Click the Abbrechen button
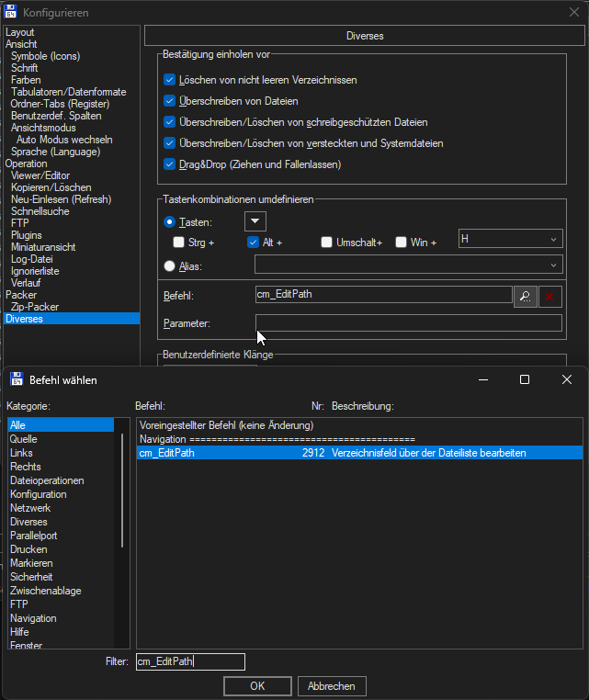The height and width of the screenshot is (700, 589). pos(332,686)
